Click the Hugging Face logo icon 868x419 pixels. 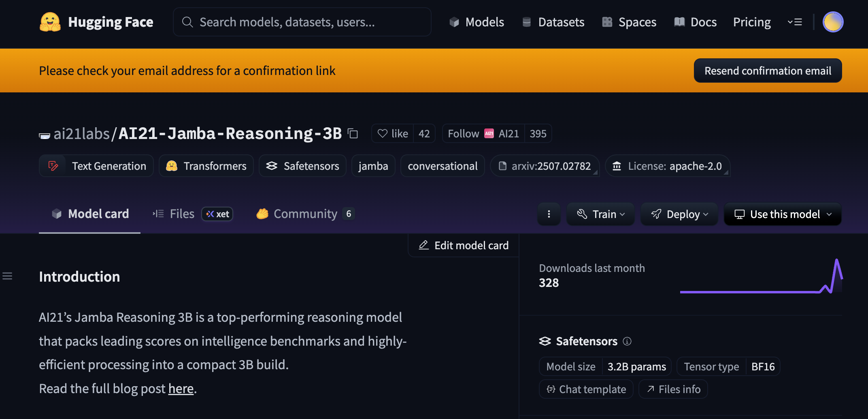[50, 22]
